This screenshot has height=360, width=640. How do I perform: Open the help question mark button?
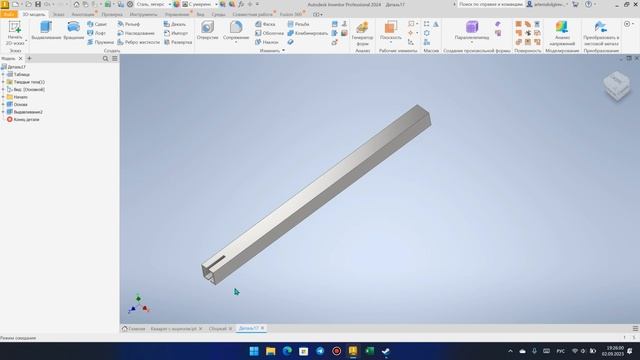(x=589, y=4)
